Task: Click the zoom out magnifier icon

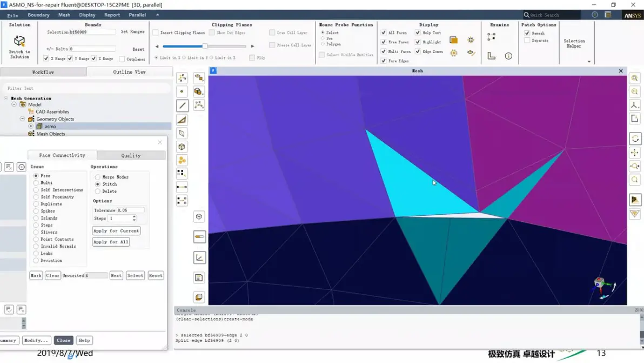Action: [x=635, y=91]
